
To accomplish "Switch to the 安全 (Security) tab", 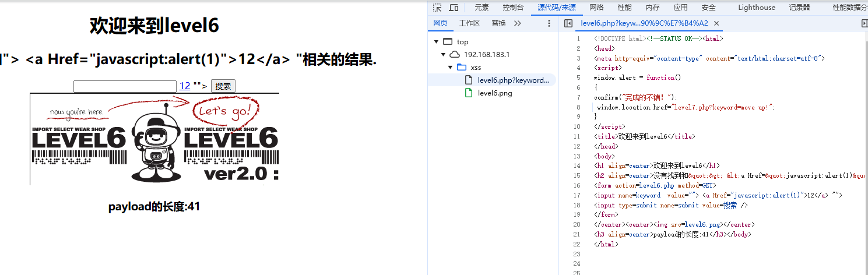I will coord(708,8).
